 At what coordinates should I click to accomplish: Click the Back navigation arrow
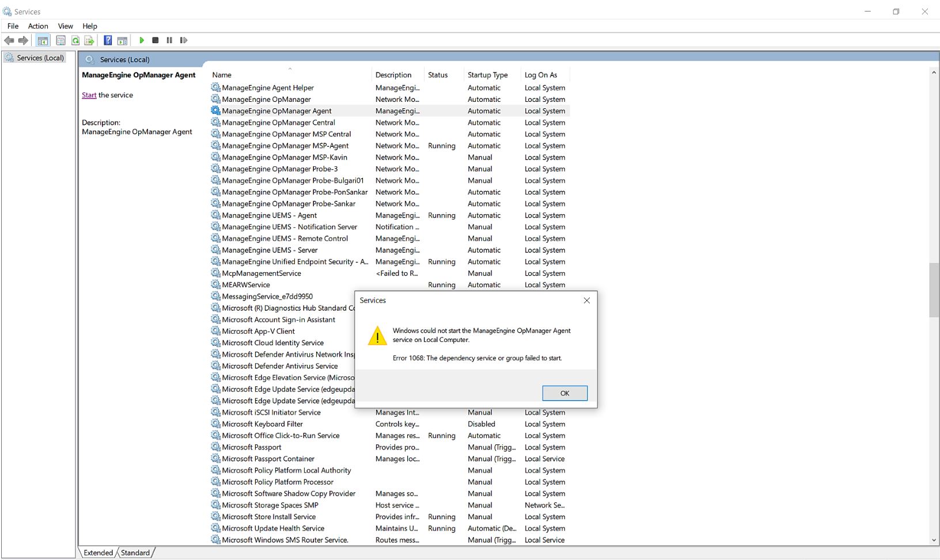pos(9,40)
